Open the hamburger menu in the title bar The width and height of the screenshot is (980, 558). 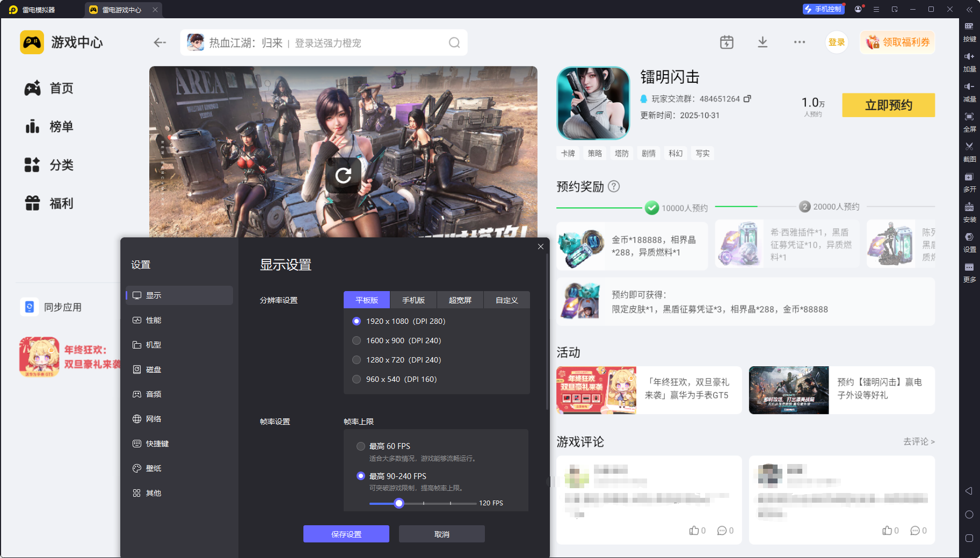[876, 9]
